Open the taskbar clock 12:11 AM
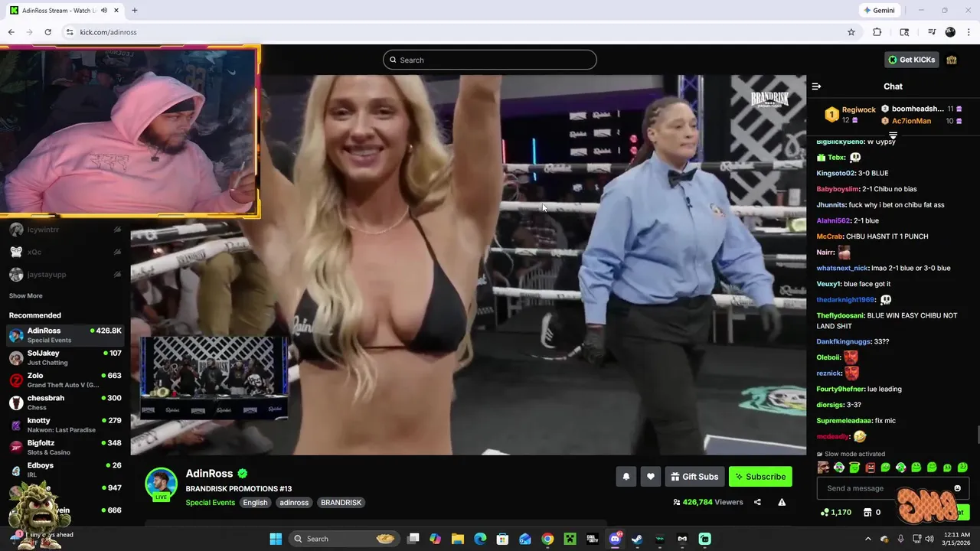This screenshot has width=980, height=551. 956,539
